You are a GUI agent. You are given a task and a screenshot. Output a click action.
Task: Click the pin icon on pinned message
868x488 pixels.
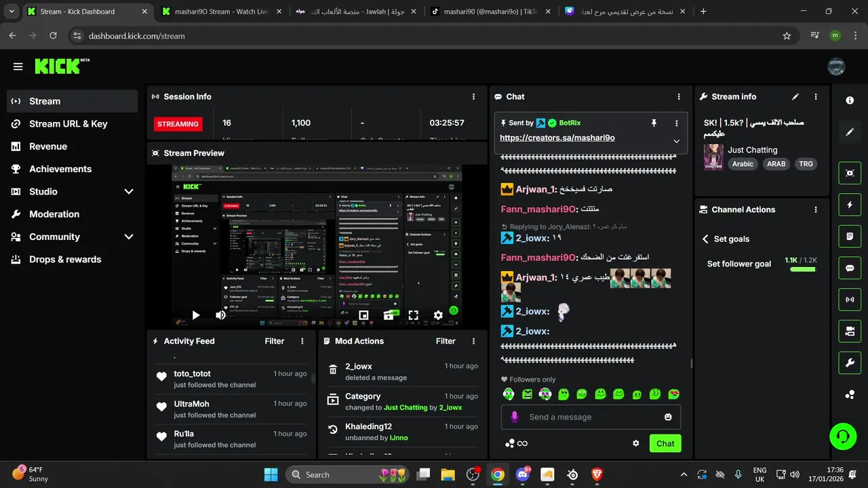[654, 123]
